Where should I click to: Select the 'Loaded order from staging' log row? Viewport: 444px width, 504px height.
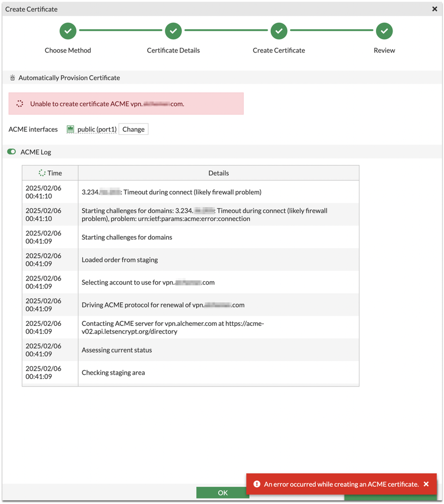coord(120,260)
